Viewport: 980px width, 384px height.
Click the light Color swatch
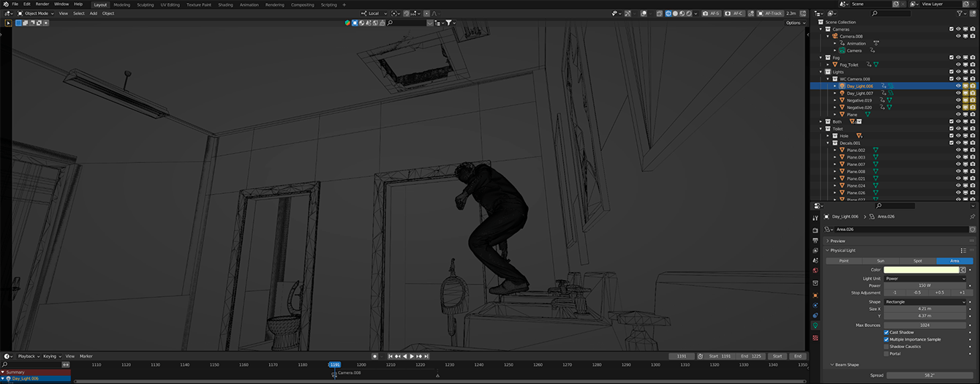coord(921,270)
